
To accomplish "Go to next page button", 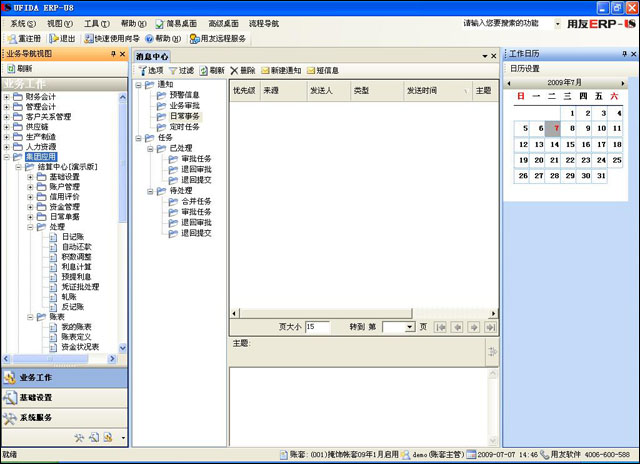I will (473, 327).
